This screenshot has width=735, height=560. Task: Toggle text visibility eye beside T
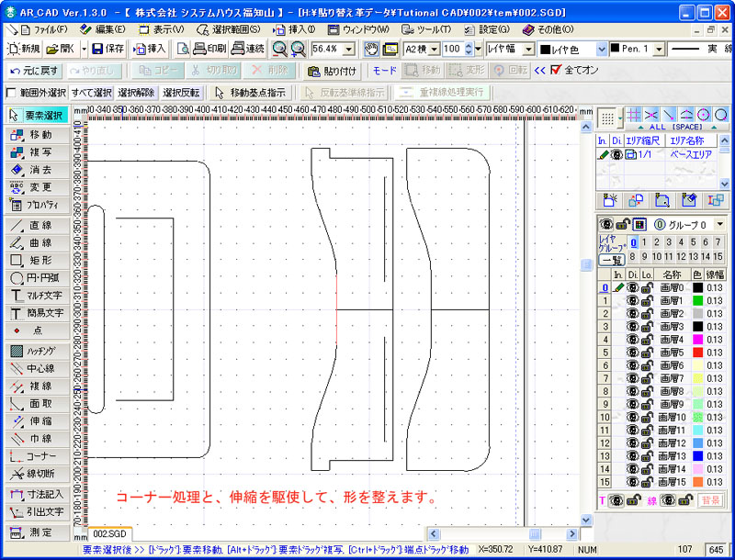click(x=616, y=500)
